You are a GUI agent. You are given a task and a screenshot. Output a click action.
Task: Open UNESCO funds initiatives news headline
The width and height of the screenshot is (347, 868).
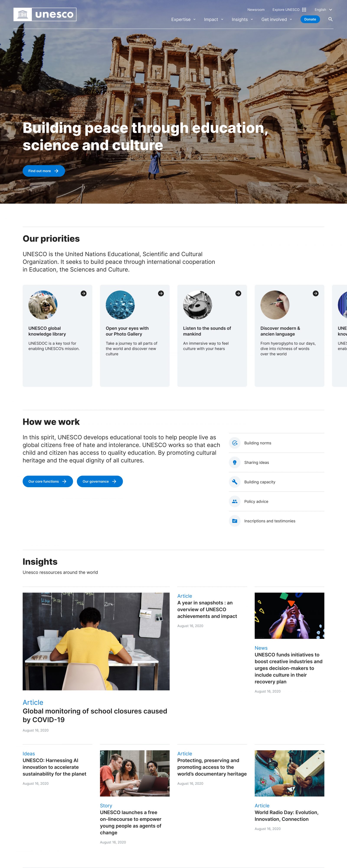tap(289, 668)
